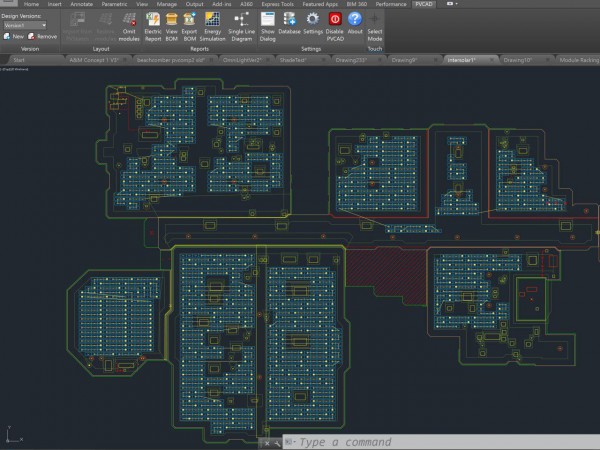Generate the Single Line Diagram
This screenshot has height=450, width=600.
click(x=241, y=20)
